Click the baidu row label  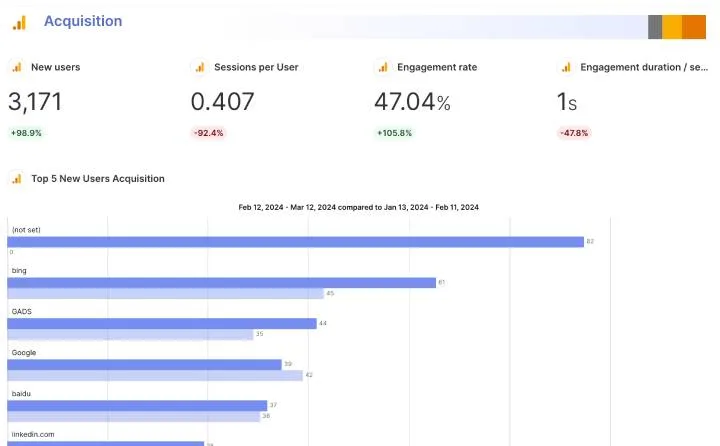(x=21, y=394)
